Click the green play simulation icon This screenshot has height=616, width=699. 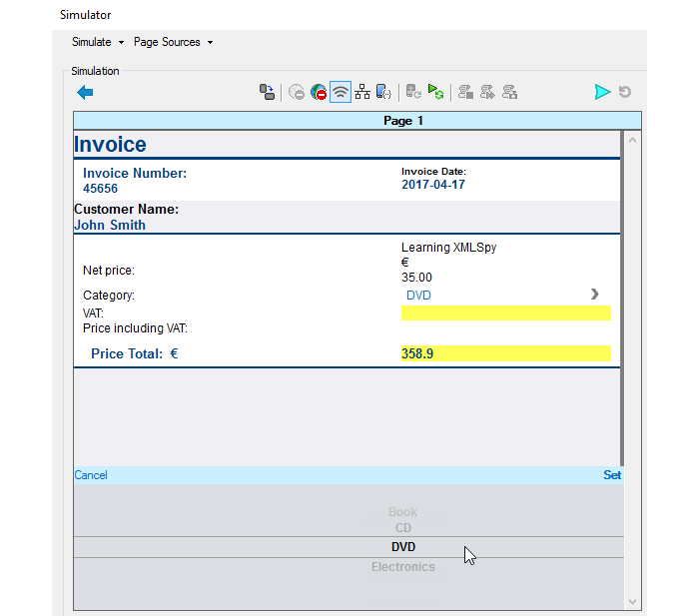click(x=601, y=93)
